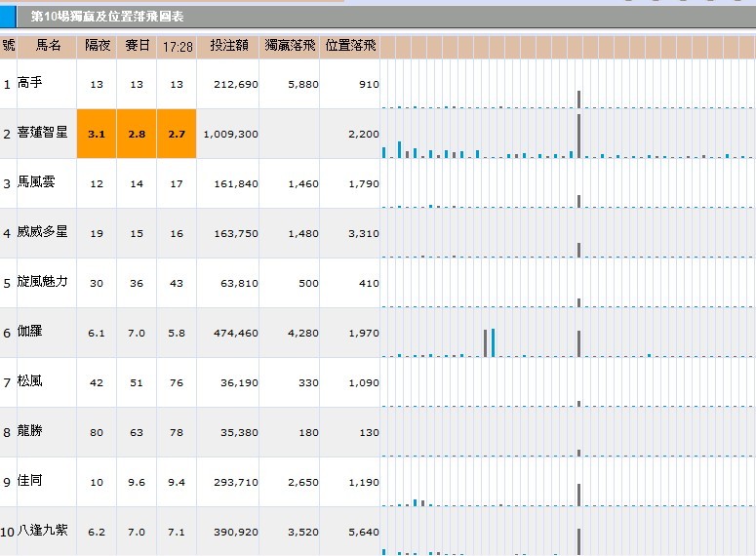This screenshot has height=556, width=756.
Task: Click bet amount 1,009,300
Action: [x=230, y=134]
